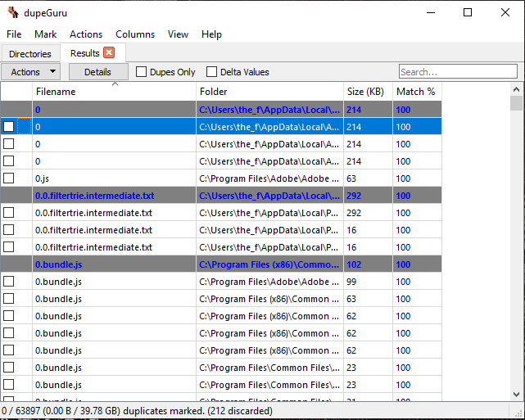525x420 pixels.
Task: Click the sort indicator arrow above Filename
Action: (115, 84)
